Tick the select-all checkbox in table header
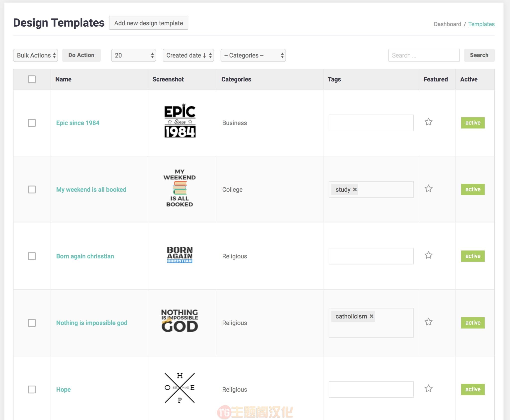The image size is (510, 420). [x=32, y=79]
